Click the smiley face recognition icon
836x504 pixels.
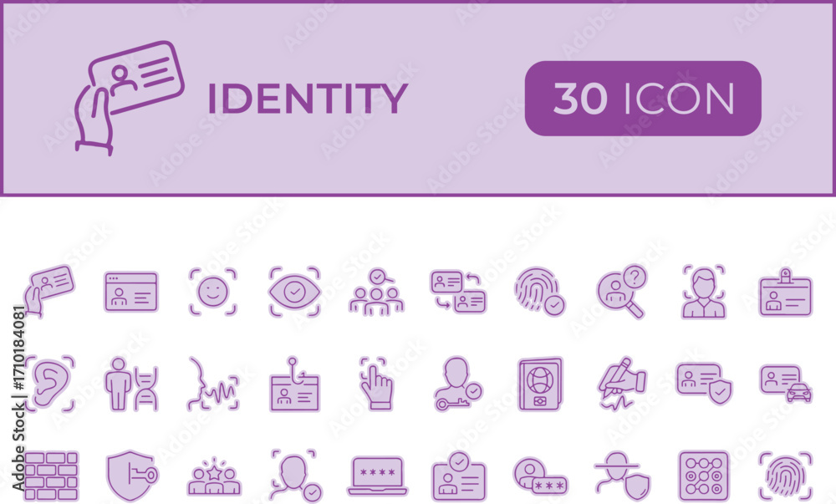pyautogui.click(x=212, y=292)
